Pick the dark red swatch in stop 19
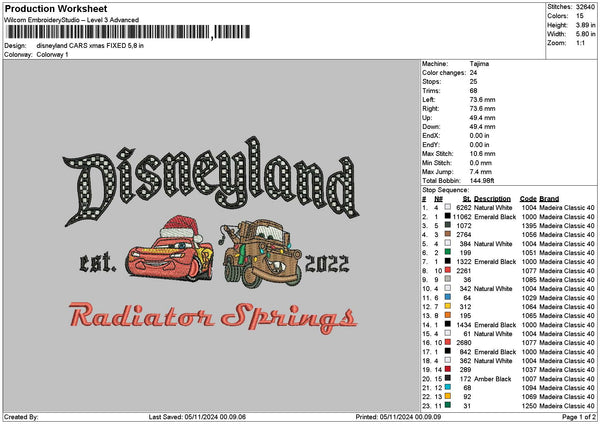This screenshot has width=600, height=424. [447, 369]
